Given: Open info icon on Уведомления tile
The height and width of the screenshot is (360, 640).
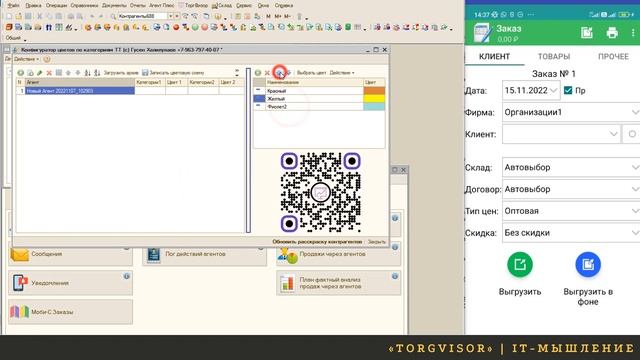Looking at the screenshot, I should pyautogui.click(x=127, y=276).
